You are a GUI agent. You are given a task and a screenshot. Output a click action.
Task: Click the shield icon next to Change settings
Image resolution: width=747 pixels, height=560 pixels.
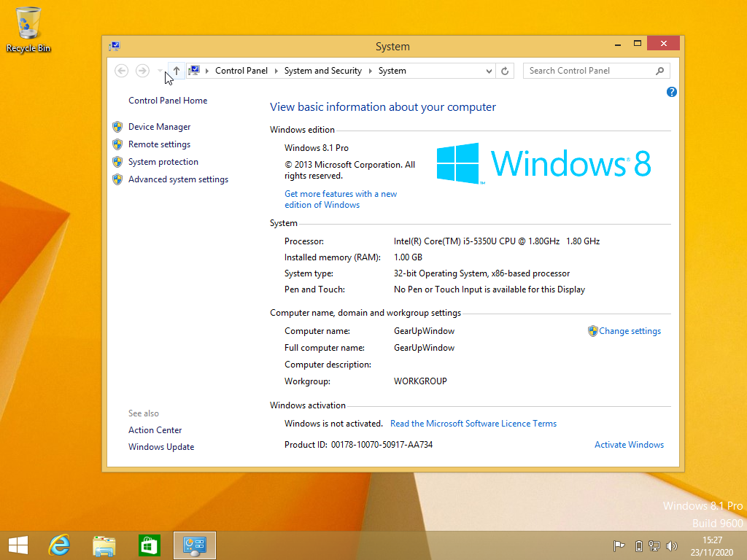pyautogui.click(x=592, y=331)
